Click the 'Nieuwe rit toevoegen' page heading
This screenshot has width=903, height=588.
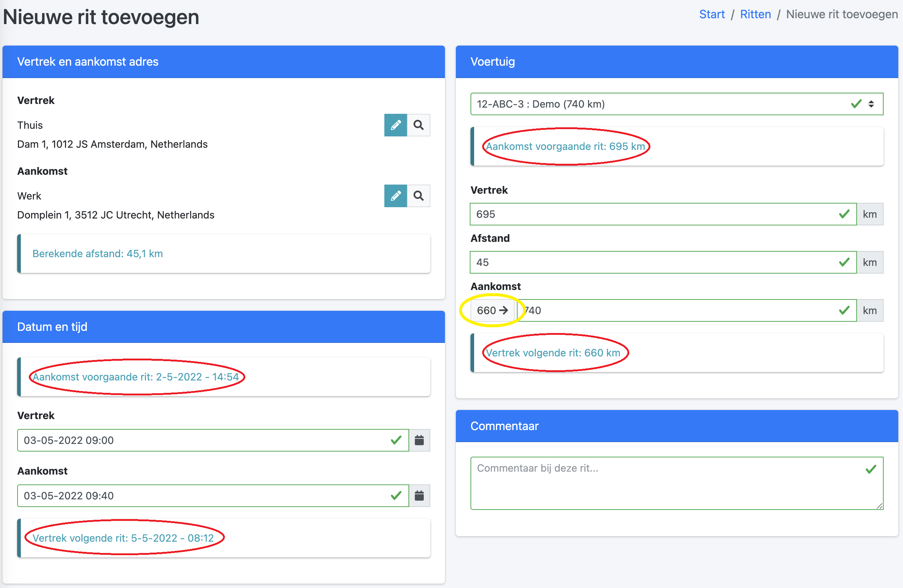(x=101, y=17)
